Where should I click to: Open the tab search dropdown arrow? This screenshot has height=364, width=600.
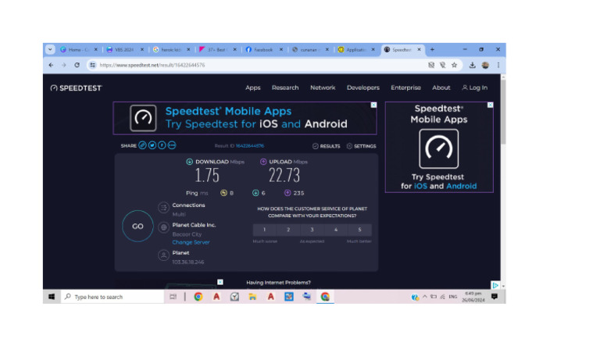tap(50, 49)
